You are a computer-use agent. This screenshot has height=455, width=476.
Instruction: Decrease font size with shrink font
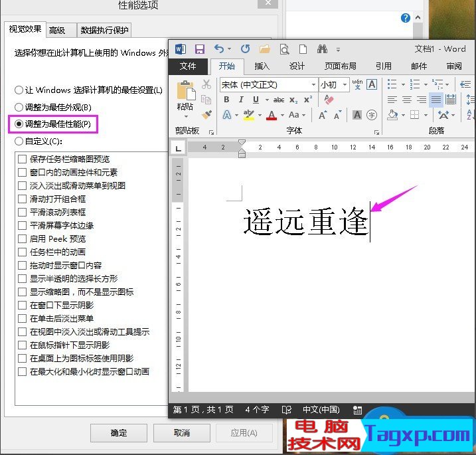[337, 115]
